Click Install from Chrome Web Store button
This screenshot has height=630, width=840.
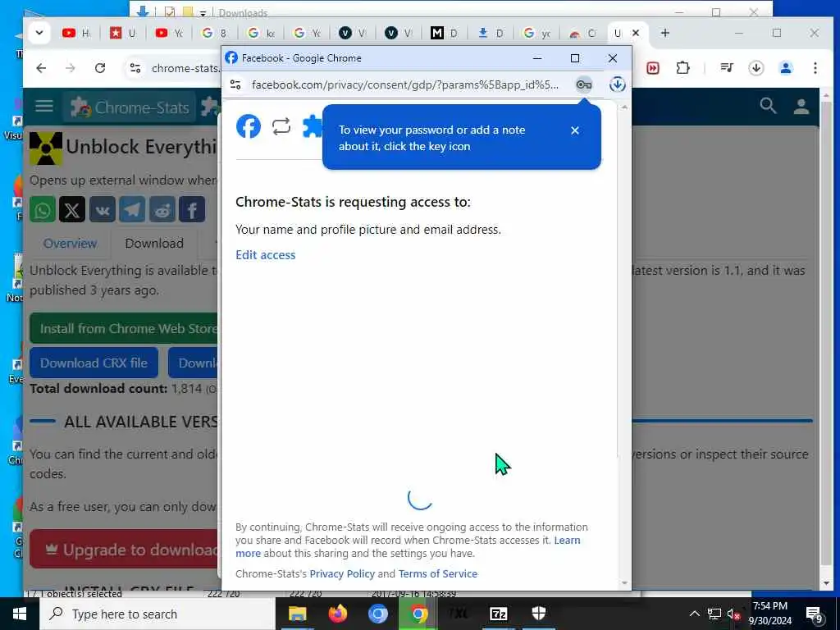tap(126, 328)
